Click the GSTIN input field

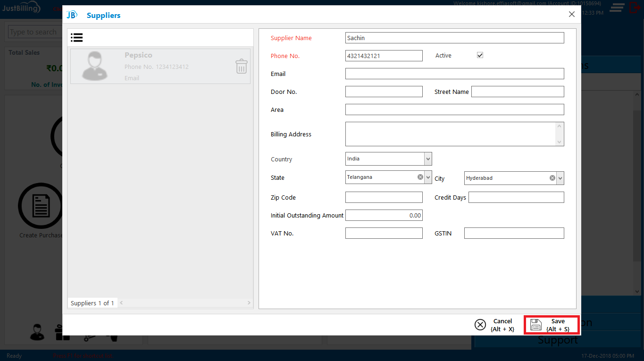[514, 233]
